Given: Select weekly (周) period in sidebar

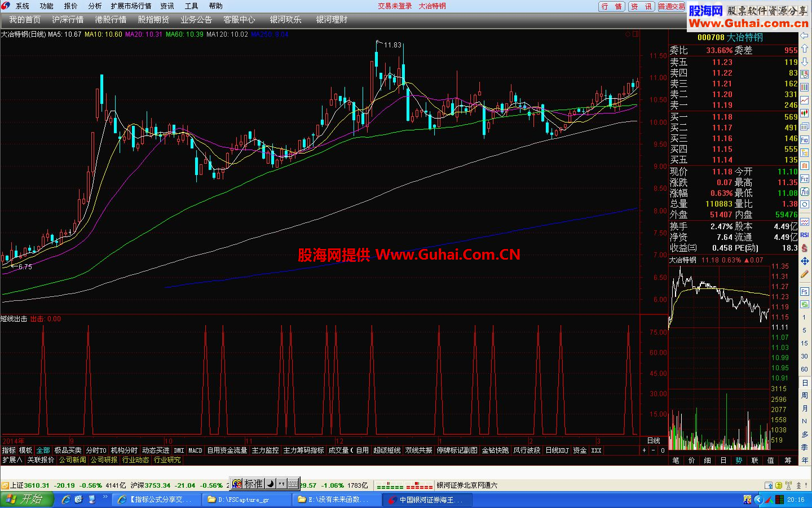Looking at the screenshot, I should tap(805, 396).
